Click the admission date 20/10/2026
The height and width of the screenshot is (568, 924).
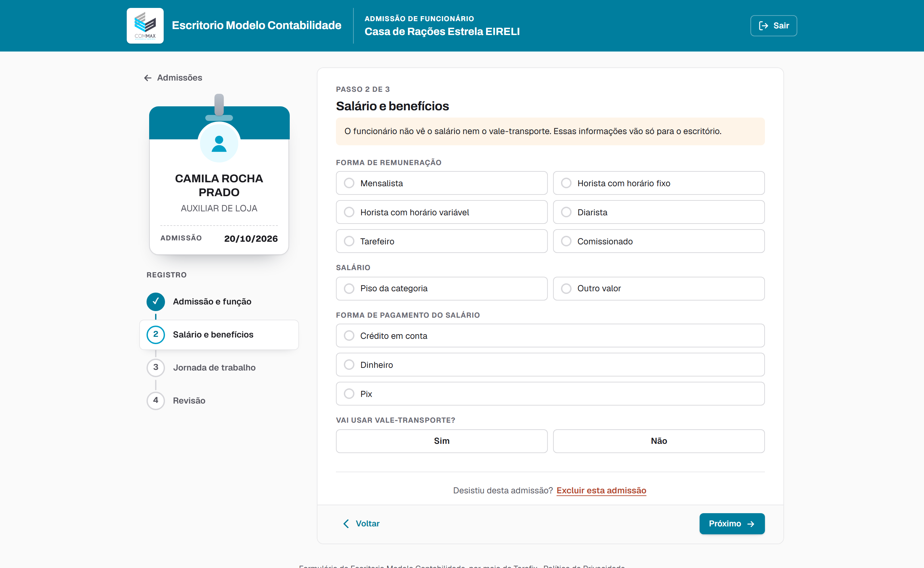coord(251,238)
